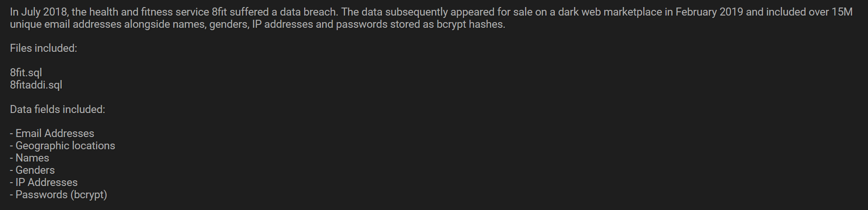Click the words "In July 2018"

pyautogui.click(x=39, y=12)
